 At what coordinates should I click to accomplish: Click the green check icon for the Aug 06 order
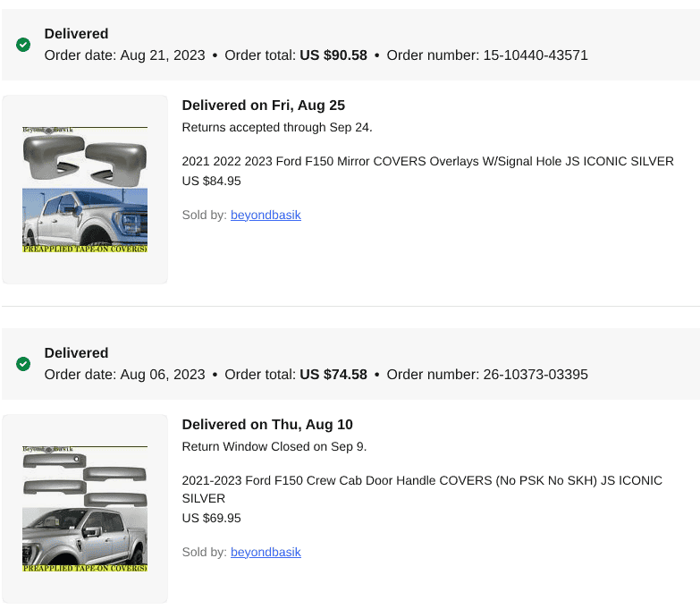[x=23, y=364]
